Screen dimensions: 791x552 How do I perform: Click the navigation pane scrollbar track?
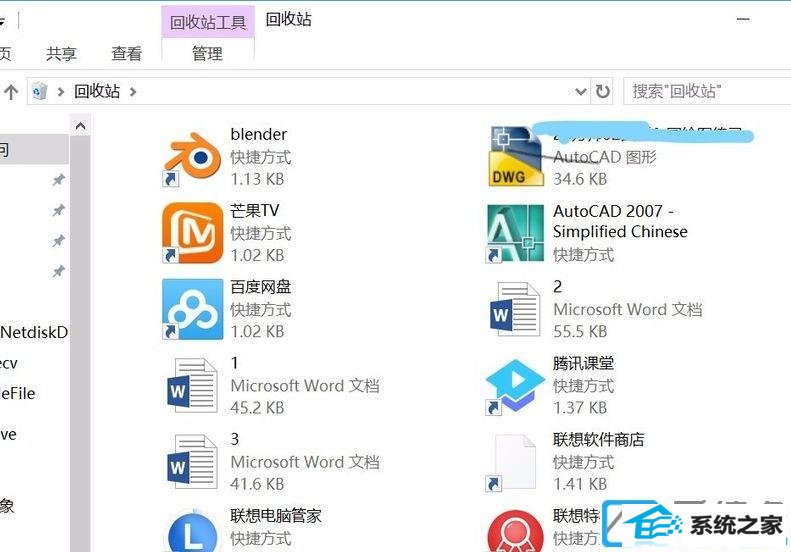tap(80, 343)
